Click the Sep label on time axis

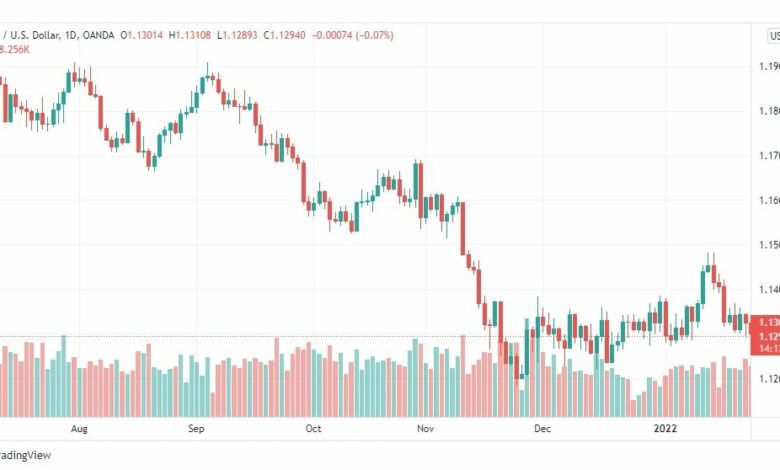[196, 429]
